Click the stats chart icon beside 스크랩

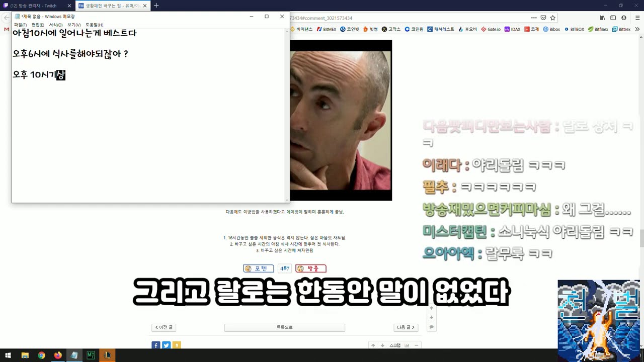tap(407, 345)
